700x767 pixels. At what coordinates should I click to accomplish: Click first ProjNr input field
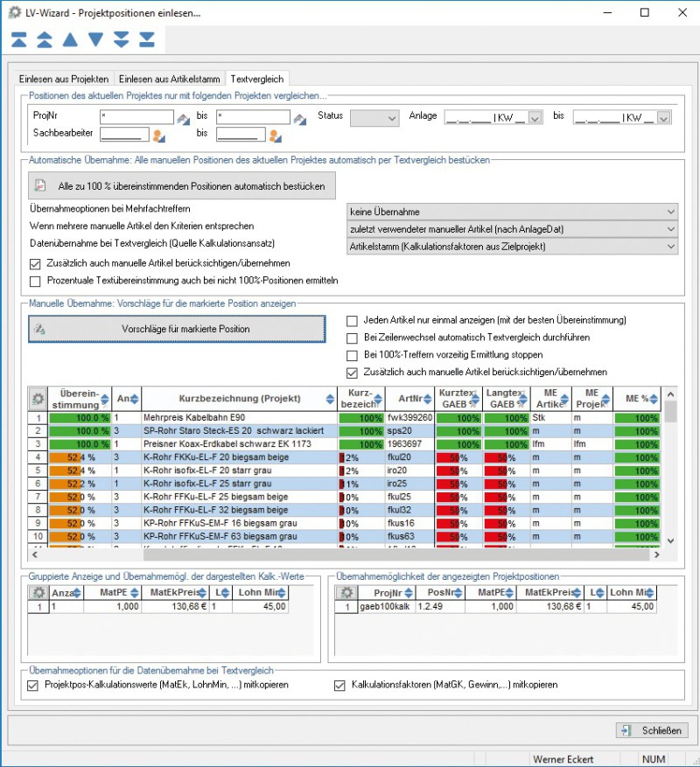(136, 117)
